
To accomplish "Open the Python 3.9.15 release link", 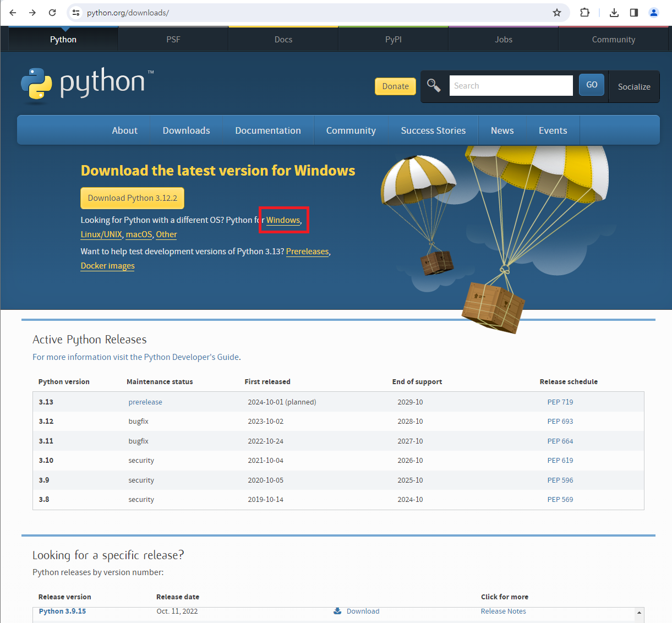I will (x=63, y=611).
